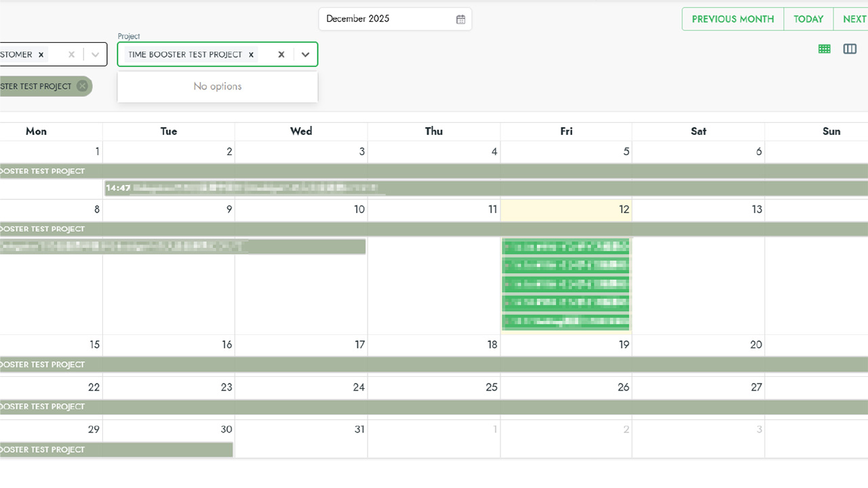Remove the TIME BOOSTER TEST PROJECT tag
Viewport: 868px width, 488px height.
251,55
